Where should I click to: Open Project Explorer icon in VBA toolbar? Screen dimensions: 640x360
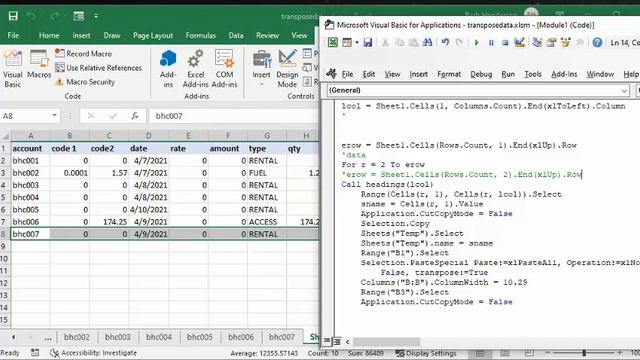pyautogui.click(x=537, y=42)
